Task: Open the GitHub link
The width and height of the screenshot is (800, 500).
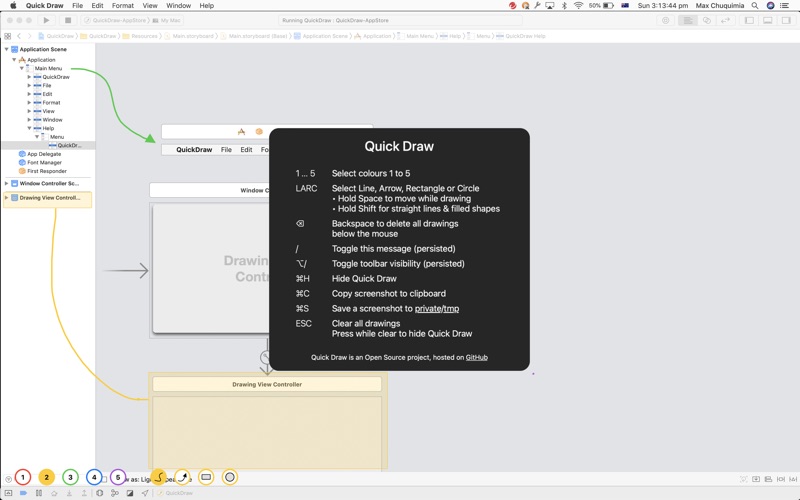Action: point(477,357)
